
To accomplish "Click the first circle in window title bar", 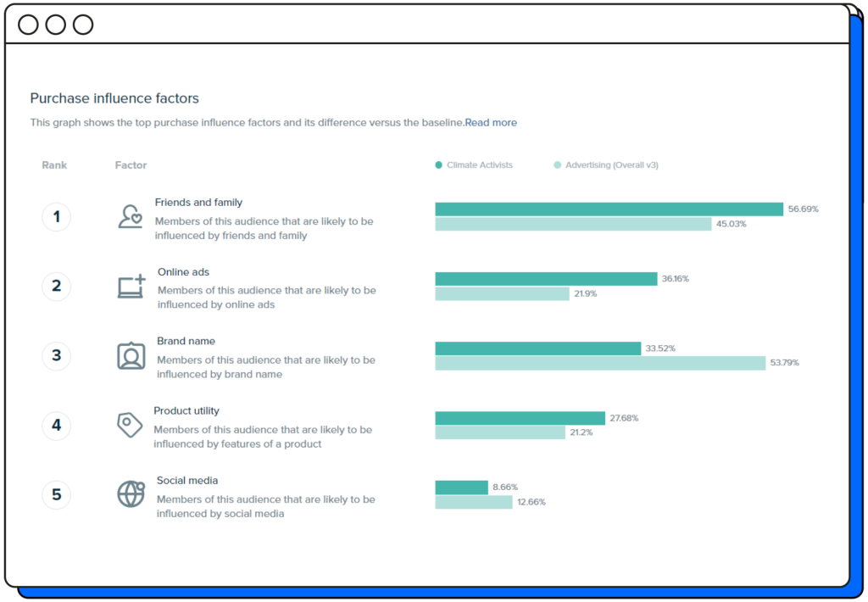I will click(x=28, y=25).
